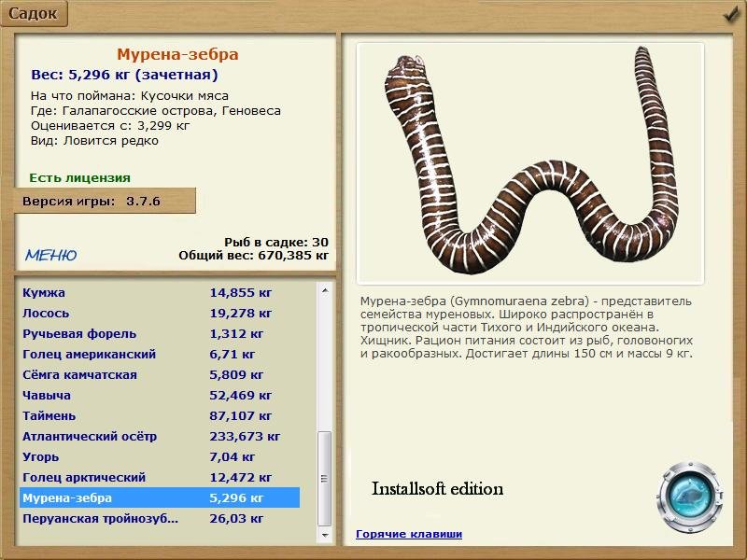This screenshot has width=747, height=560.
Task: Select Таймень in the fish list
Action: click(x=160, y=415)
